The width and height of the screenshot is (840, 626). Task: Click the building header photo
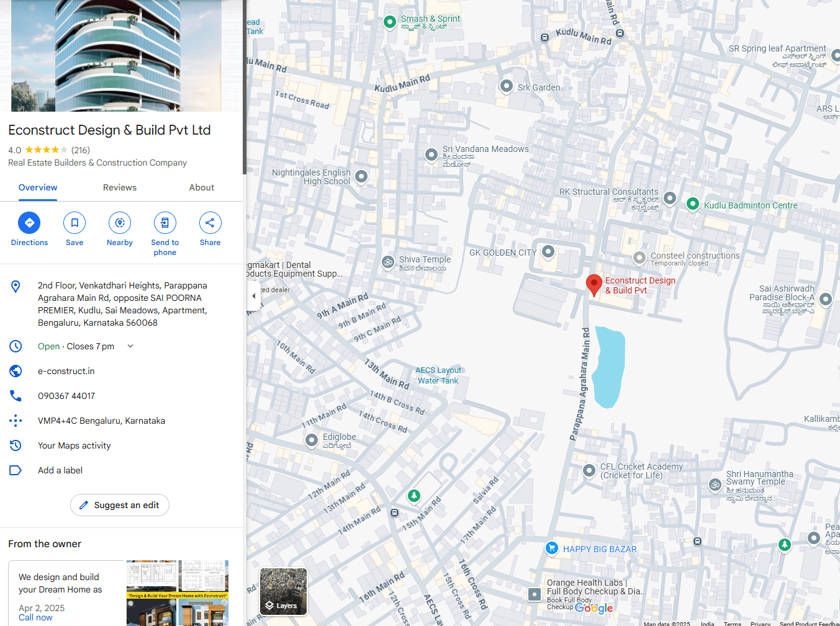[121, 56]
